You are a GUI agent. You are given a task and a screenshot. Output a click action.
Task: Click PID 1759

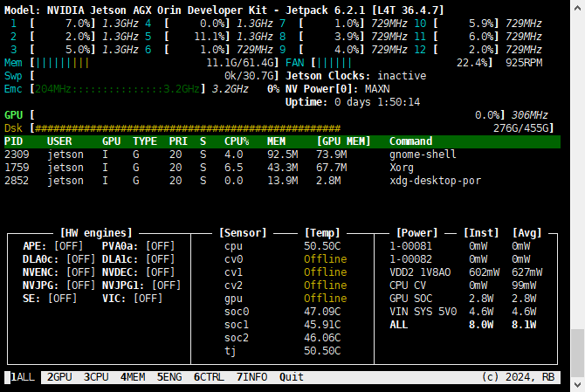[17, 168]
